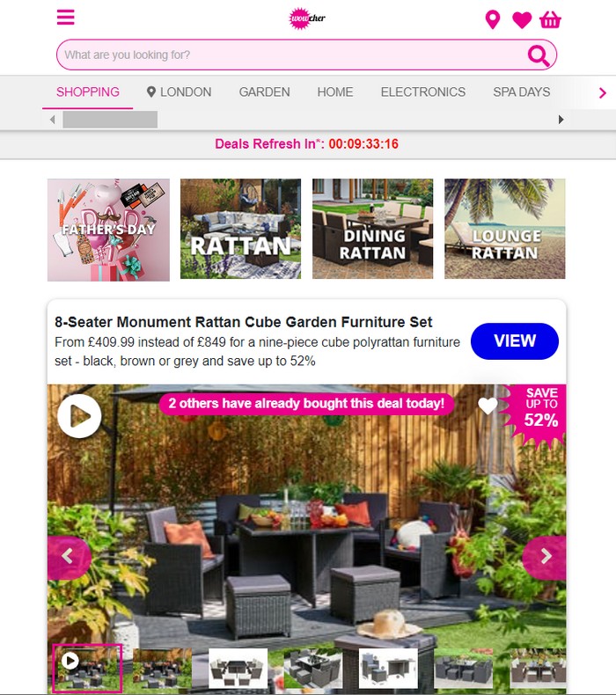The image size is (616, 695).
Task: Click the magnifying glass search icon
Action: (x=539, y=55)
